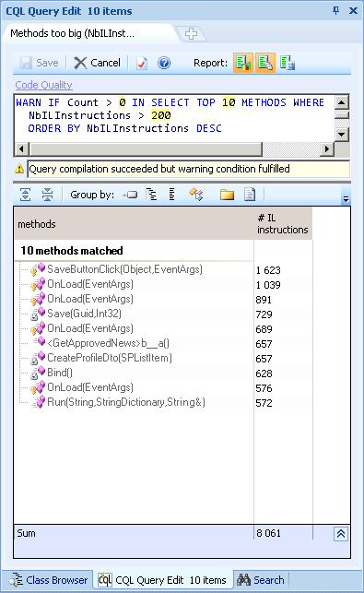The image size is (364, 593).
Task: Click the collapse all results icon
Action: click(47, 195)
